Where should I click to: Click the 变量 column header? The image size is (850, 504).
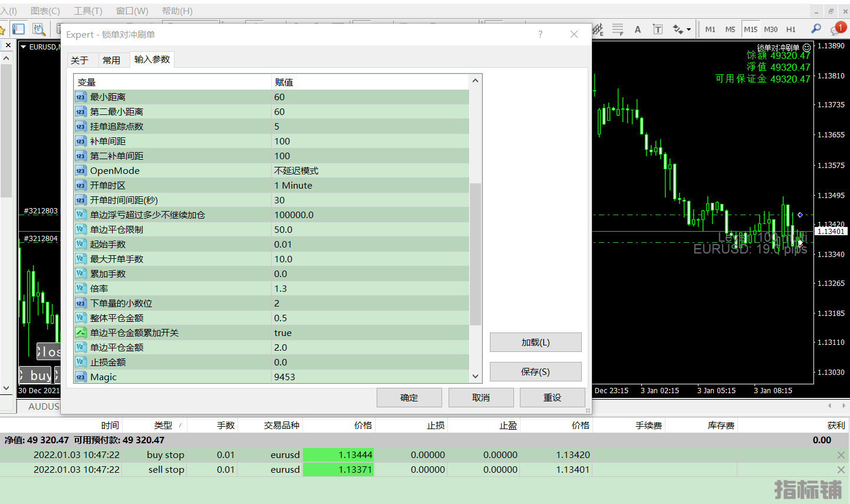coord(172,82)
